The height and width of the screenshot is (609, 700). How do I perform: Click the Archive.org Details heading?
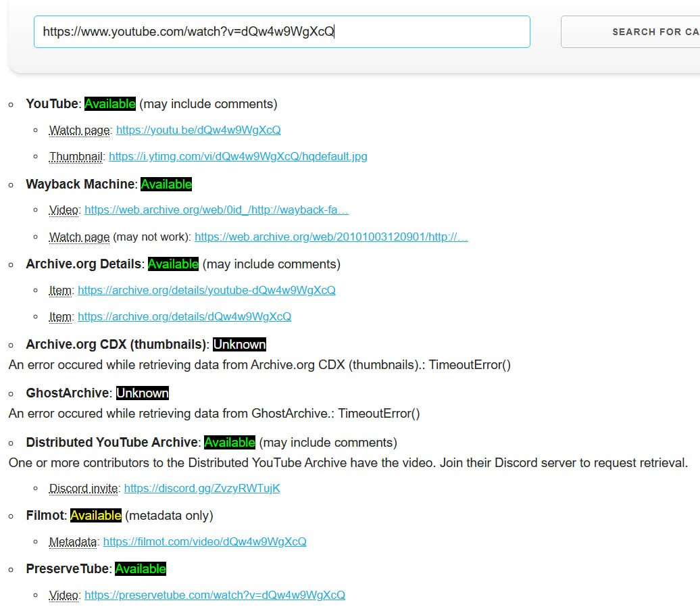pyautogui.click(x=84, y=264)
